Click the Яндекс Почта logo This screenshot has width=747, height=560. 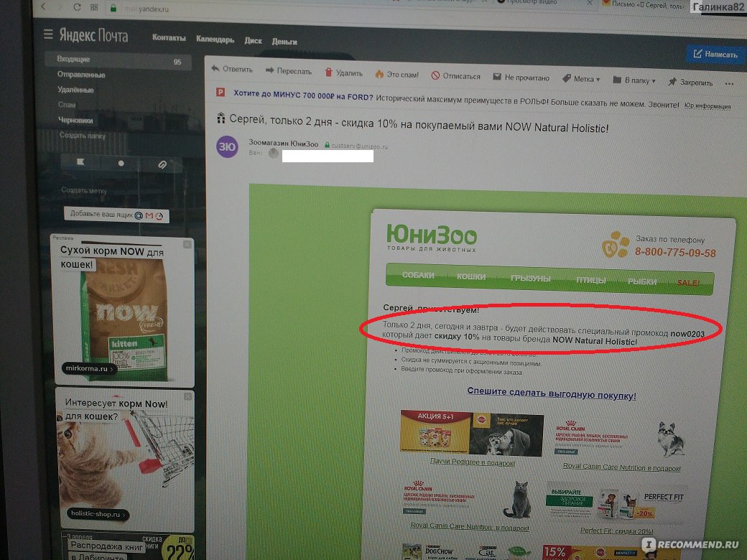pyautogui.click(x=93, y=35)
